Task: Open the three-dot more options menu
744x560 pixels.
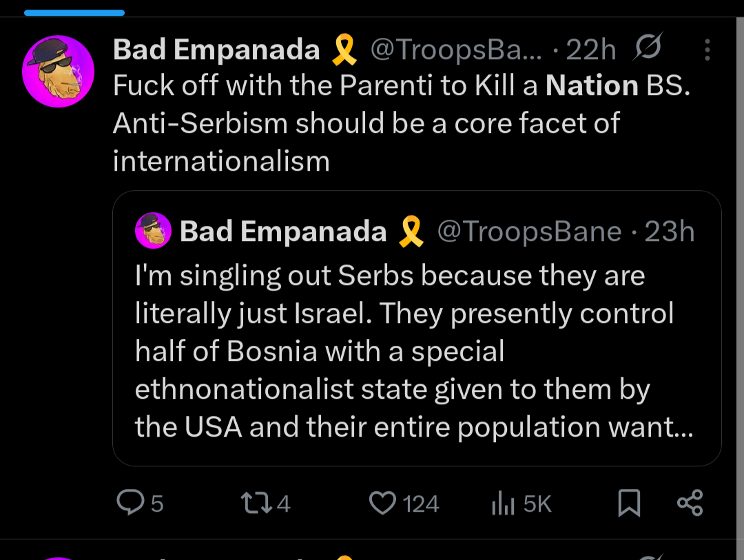Action: pos(707,50)
